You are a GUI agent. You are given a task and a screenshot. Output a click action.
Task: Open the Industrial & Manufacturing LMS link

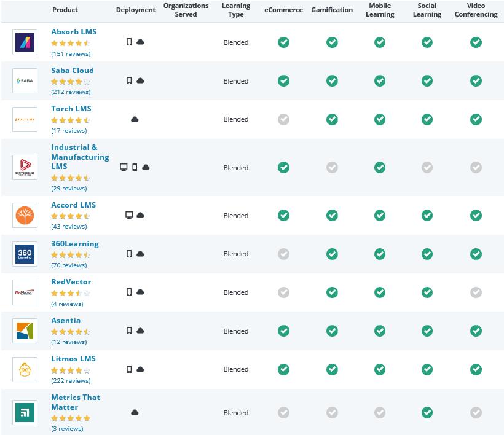click(x=80, y=157)
